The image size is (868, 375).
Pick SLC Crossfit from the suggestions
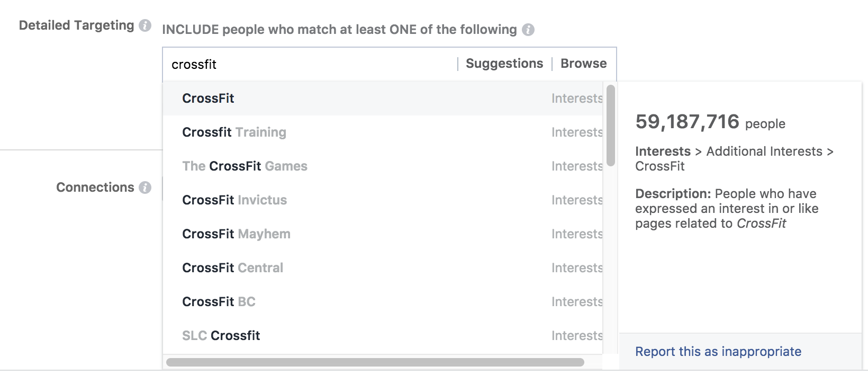[x=221, y=335]
